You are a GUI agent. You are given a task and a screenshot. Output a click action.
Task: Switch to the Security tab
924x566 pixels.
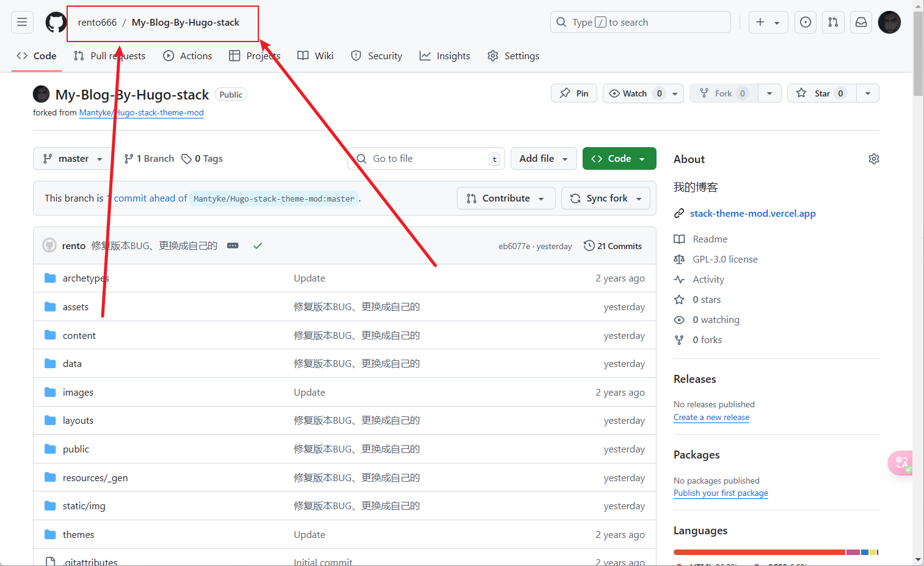(377, 56)
